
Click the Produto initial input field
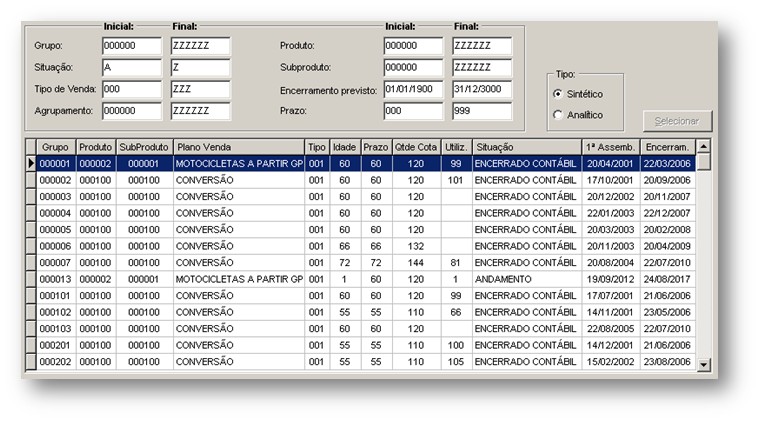[x=413, y=46]
